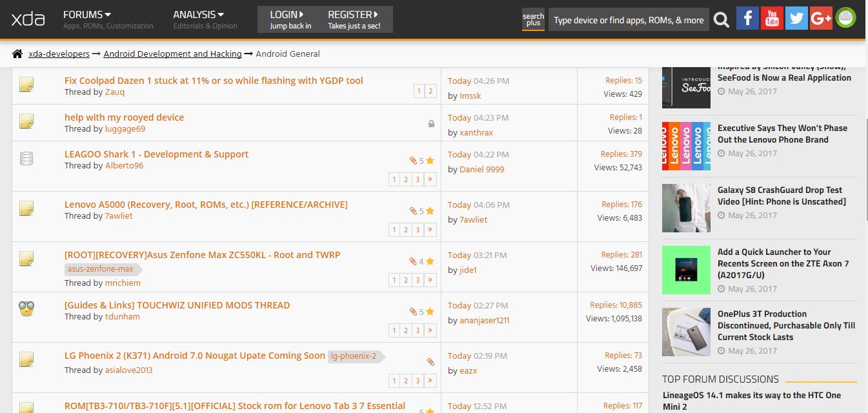This screenshot has width=868, height=413.
Task: Open last poster Daniel 9999's profile
Action: (x=482, y=170)
